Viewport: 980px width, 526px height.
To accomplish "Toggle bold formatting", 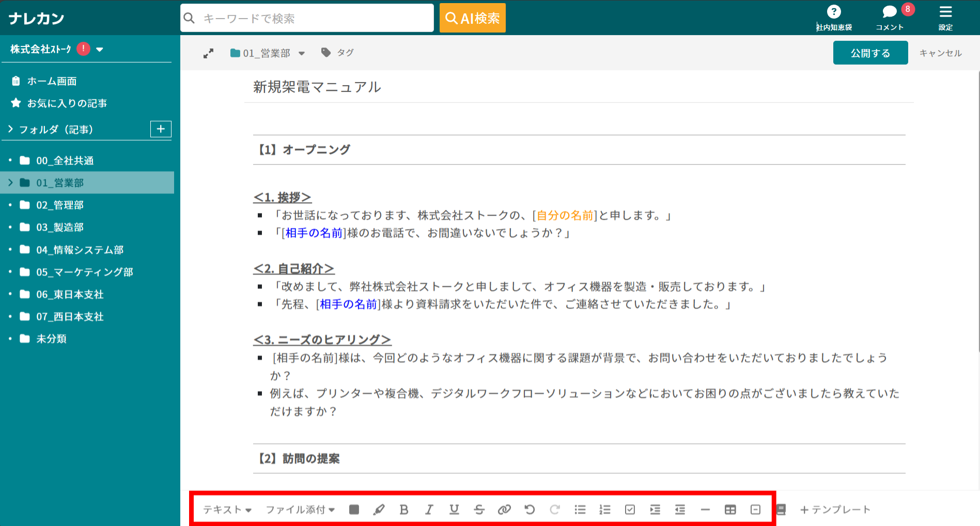I will [x=404, y=509].
